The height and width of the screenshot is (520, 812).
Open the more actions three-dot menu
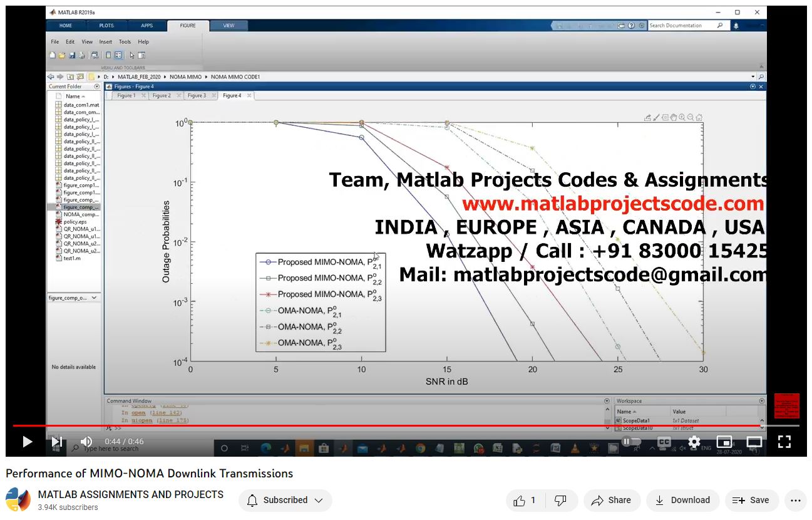coord(795,500)
